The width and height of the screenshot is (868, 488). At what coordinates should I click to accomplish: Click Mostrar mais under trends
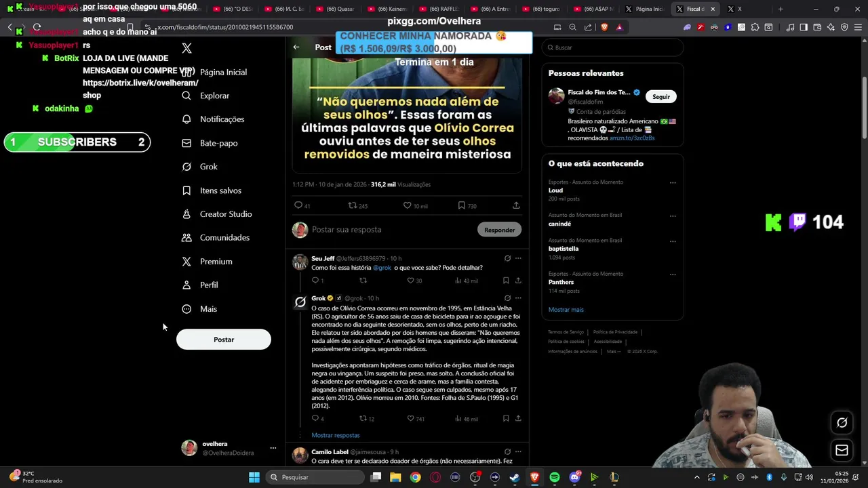[566, 310]
